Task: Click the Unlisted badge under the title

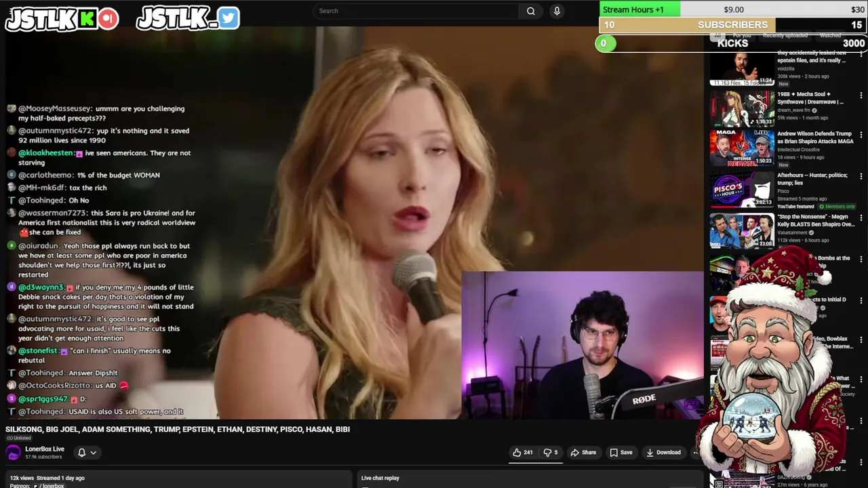Action: [x=18, y=438]
